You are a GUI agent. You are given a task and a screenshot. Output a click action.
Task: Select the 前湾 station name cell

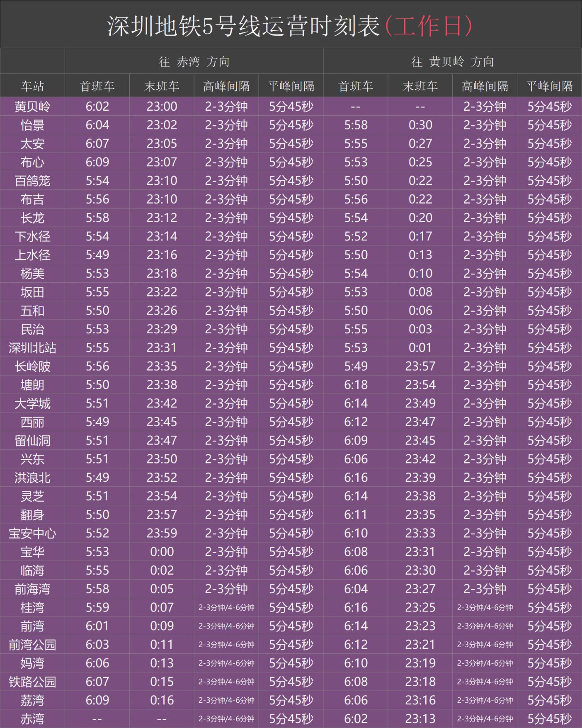pos(32,626)
